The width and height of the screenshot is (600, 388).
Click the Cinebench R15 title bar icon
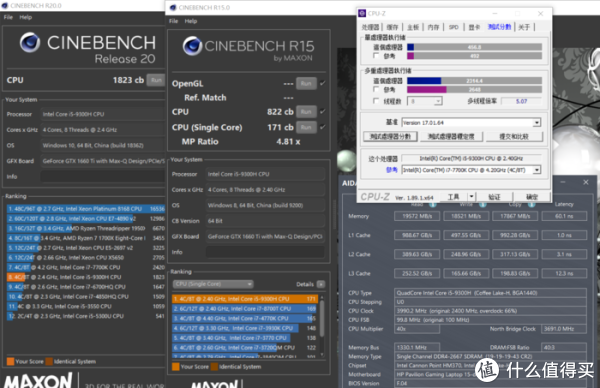pyautogui.click(x=173, y=8)
